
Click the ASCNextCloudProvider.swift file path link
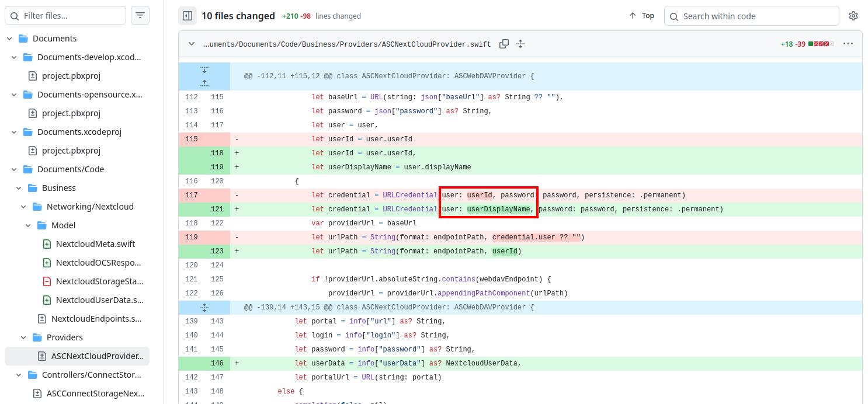click(x=346, y=44)
